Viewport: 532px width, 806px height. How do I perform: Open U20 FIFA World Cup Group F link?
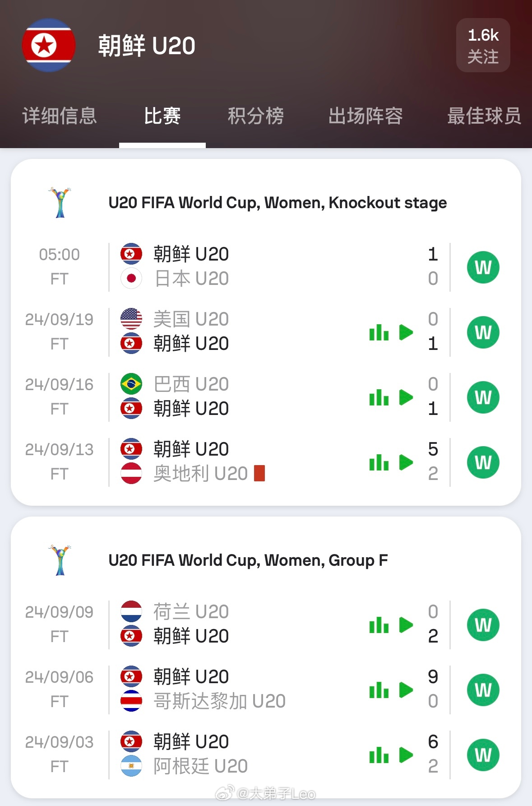[x=248, y=560]
